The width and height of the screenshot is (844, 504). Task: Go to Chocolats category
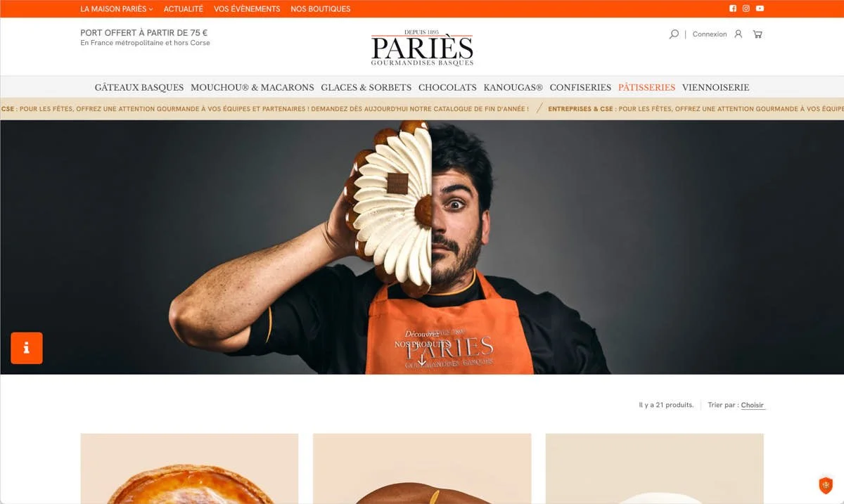pyautogui.click(x=447, y=87)
